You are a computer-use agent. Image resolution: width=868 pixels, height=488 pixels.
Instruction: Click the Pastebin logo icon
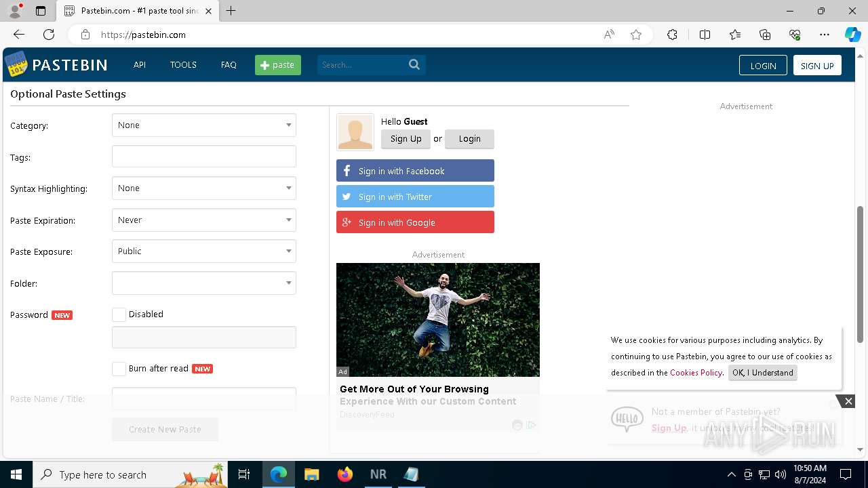(16, 64)
